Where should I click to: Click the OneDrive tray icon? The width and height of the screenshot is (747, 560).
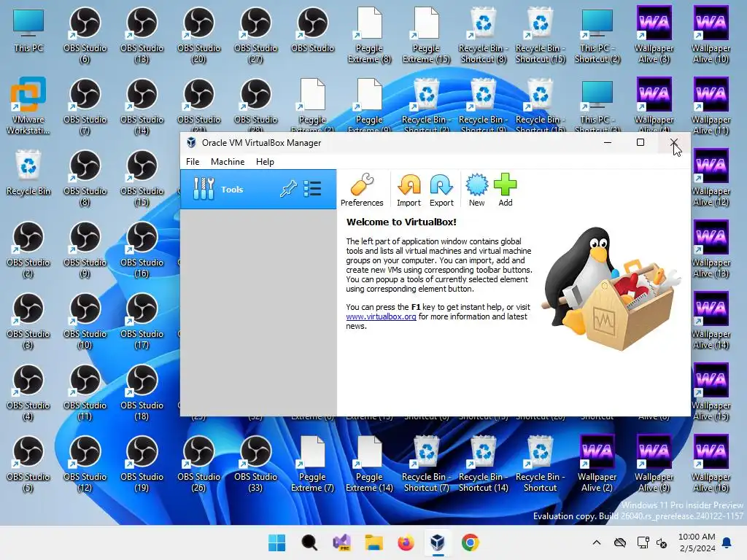pos(620,542)
